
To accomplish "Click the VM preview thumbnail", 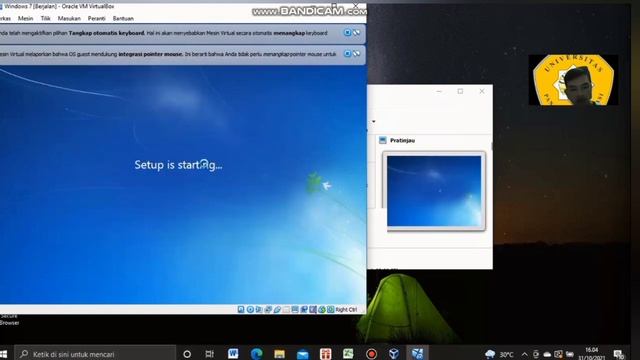I will point(434,191).
